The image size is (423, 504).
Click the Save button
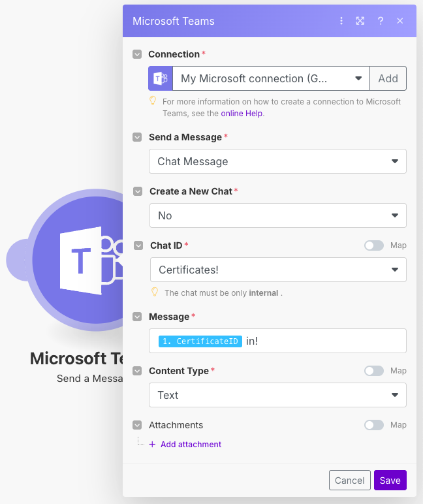pos(390,480)
